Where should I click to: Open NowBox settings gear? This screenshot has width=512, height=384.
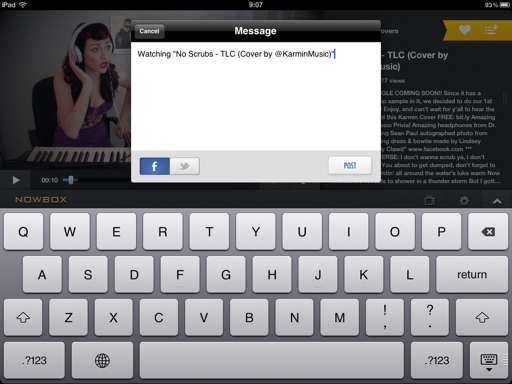pos(464,200)
